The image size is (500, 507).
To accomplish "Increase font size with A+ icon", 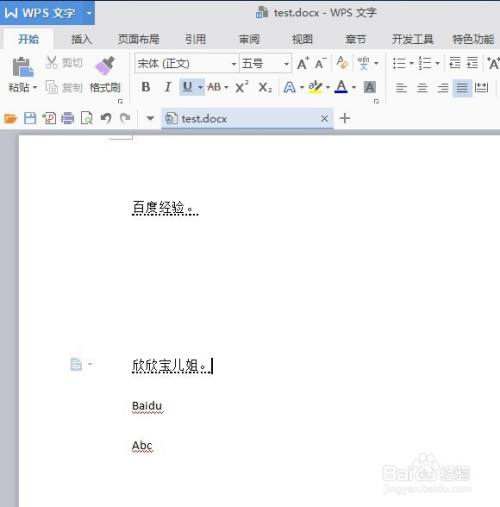I will click(303, 63).
